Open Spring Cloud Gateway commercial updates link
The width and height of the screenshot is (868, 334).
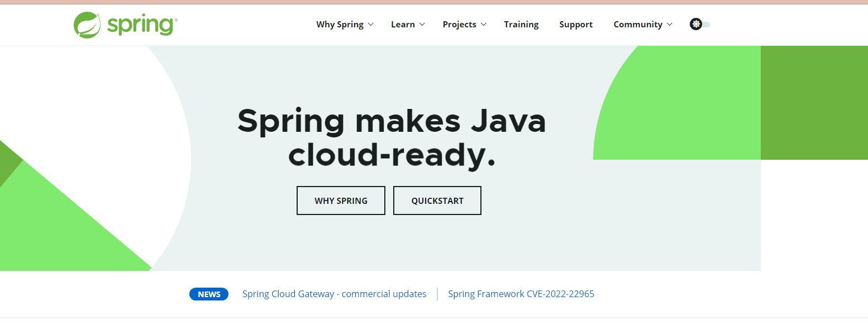click(x=334, y=294)
